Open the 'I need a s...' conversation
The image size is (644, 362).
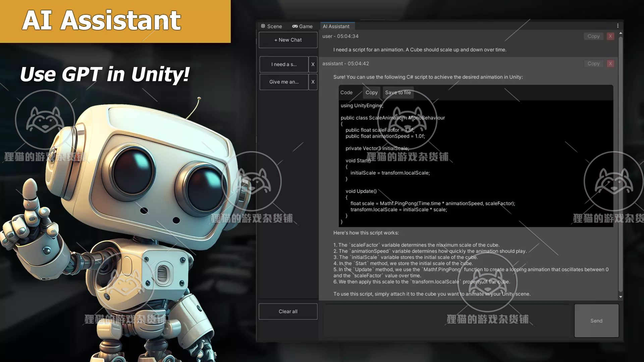(x=284, y=64)
